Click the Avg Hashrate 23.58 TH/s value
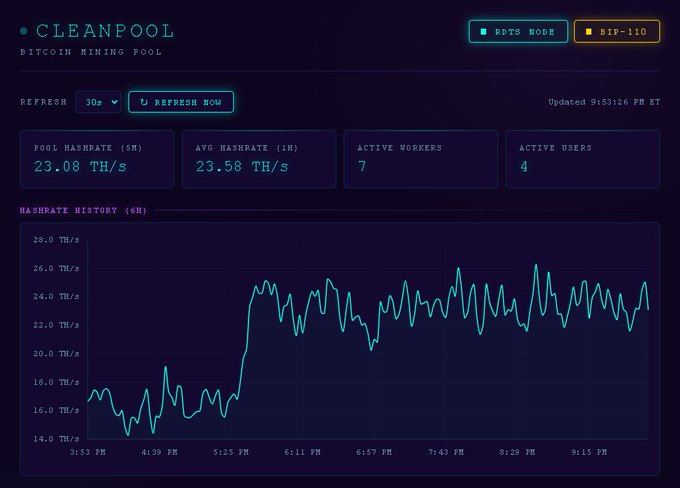680x488 pixels. [x=242, y=167]
